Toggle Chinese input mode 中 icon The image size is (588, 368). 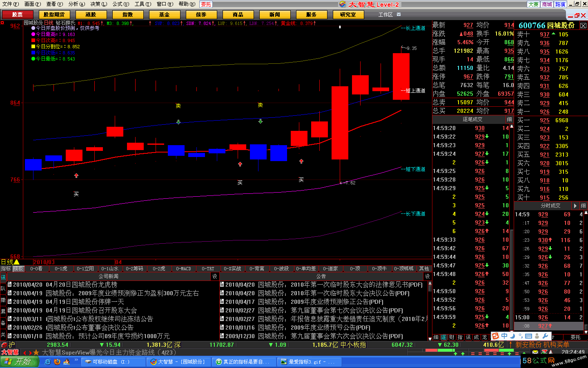504,336
